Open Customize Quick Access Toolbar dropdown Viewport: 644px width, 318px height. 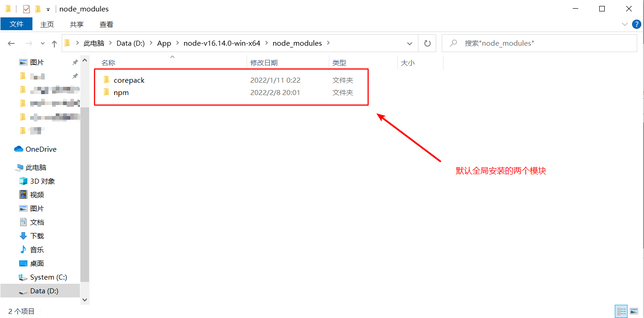click(48, 9)
